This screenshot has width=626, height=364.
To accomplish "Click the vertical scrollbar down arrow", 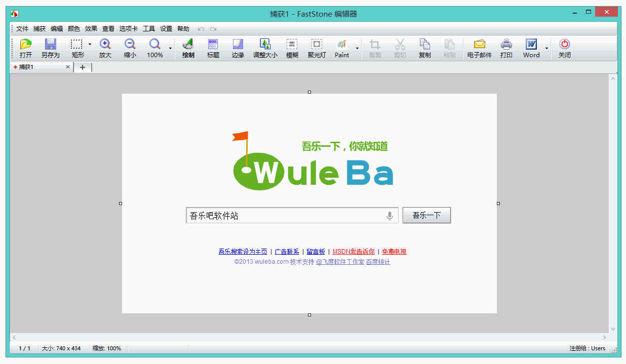I will tap(613, 329).
